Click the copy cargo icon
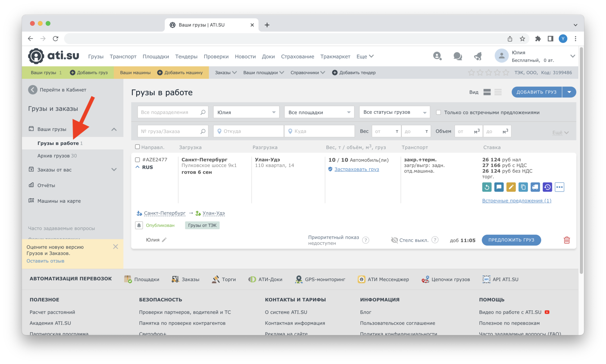The image size is (606, 364). coord(523,187)
